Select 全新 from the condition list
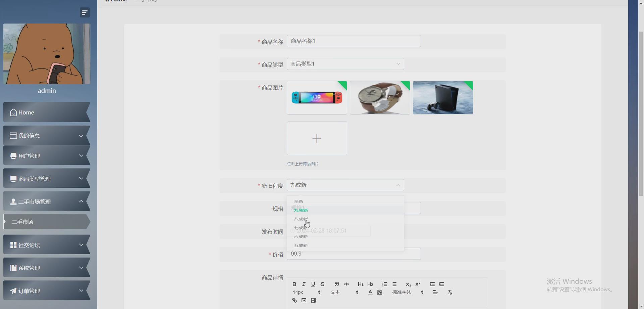Screen dimensions: 644x309 298,201
